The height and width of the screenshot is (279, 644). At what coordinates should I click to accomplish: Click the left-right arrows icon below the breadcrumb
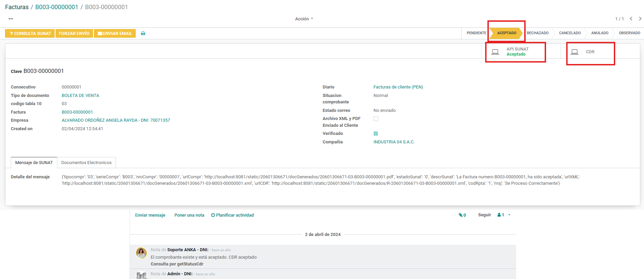pyautogui.click(x=11, y=19)
